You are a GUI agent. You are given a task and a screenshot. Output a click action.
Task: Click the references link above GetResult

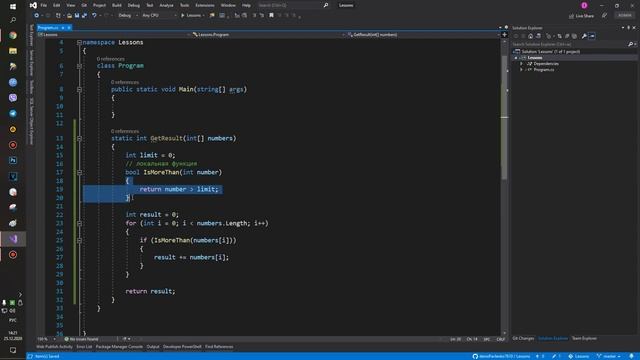pyautogui.click(x=125, y=131)
